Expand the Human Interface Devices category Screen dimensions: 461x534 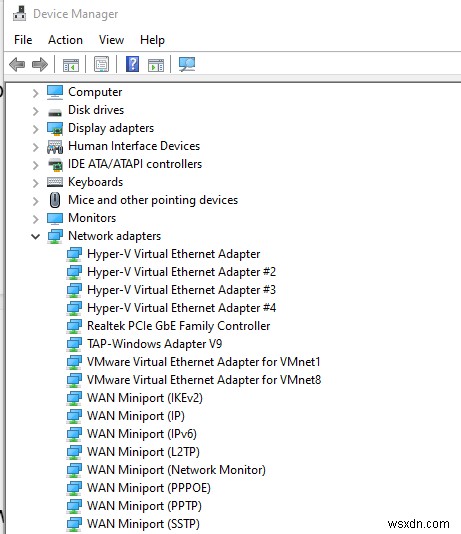click(35, 147)
